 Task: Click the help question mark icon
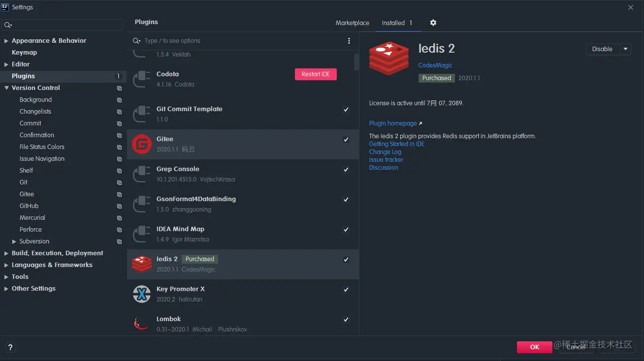click(10, 347)
